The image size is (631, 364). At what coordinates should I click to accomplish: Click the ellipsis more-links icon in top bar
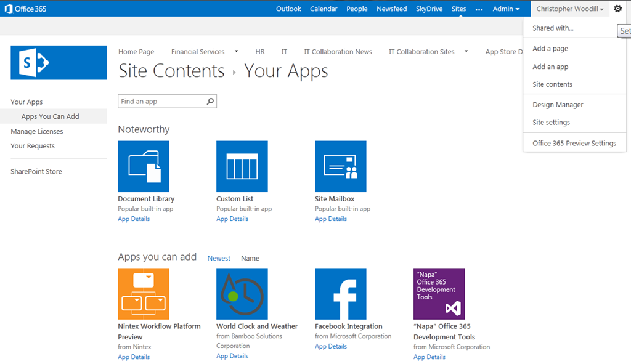pyautogui.click(x=479, y=9)
